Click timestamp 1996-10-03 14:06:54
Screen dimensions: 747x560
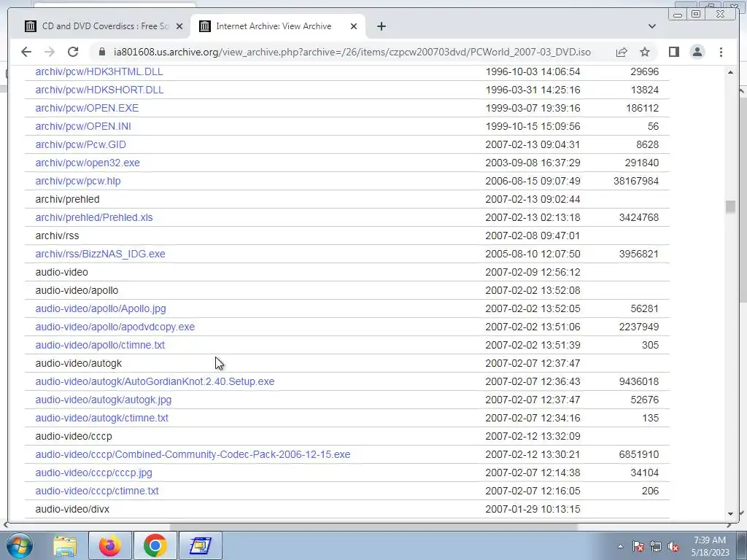click(533, 71)
